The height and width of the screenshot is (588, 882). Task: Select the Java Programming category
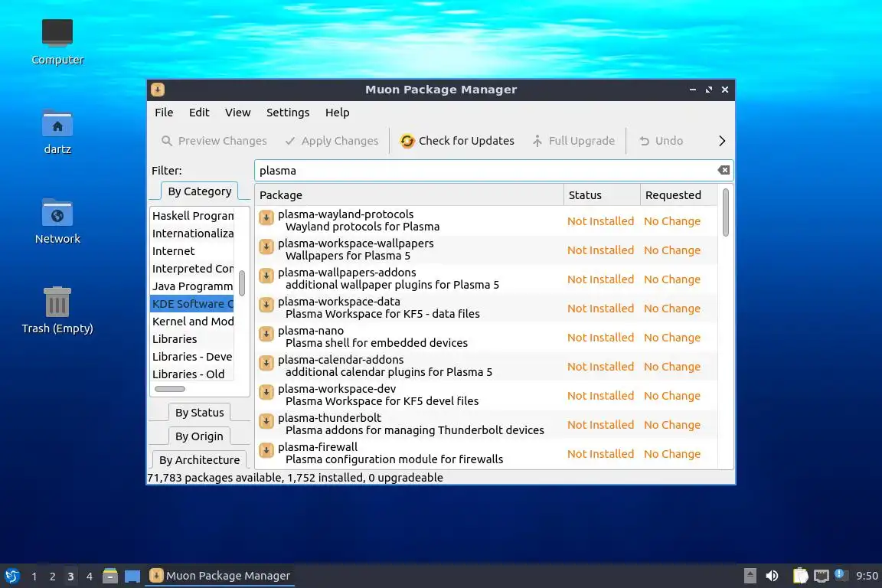coord(192,286)
